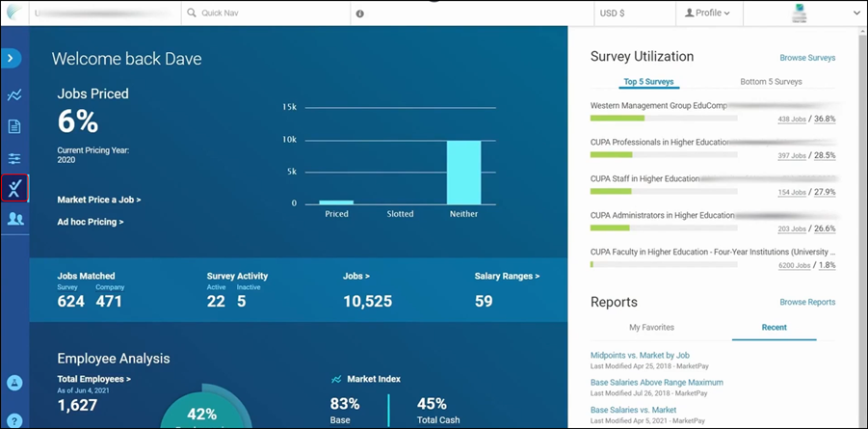Expand the left sidebar with the arrow button
This screenshot has width=868, height=429.
point(12,59)
